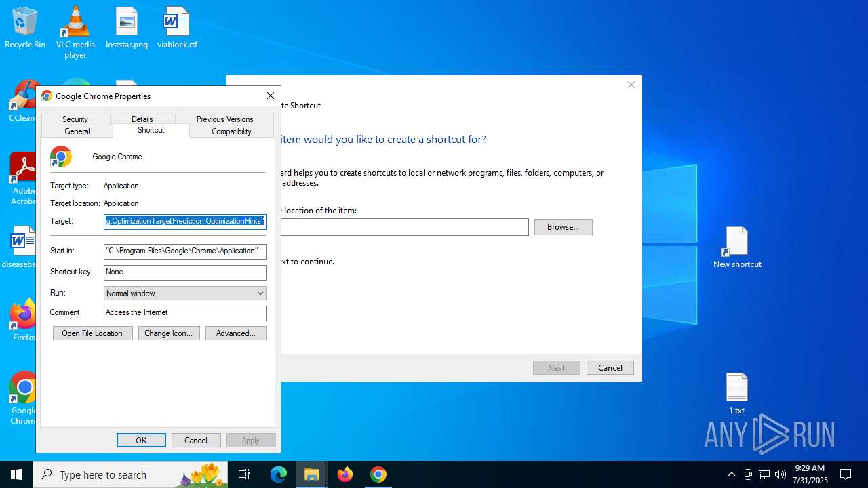Screen dimensions: 868x488
Task: Click the item location field in Create Shortcut
Action: tap(405, 227)
